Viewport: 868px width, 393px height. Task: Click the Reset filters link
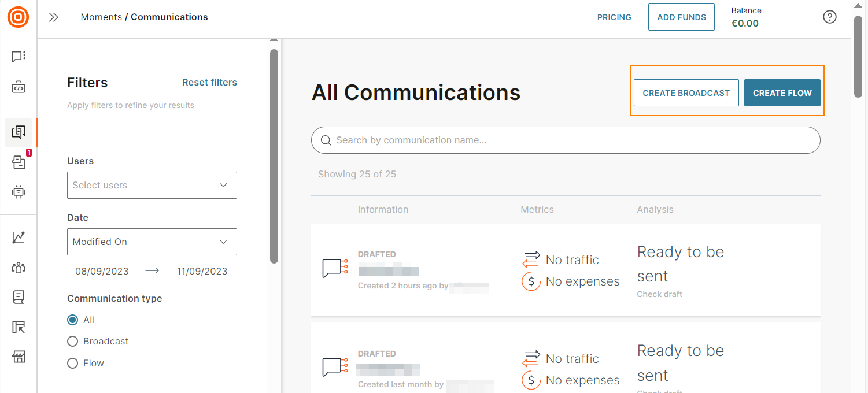(x=209, y=83)
